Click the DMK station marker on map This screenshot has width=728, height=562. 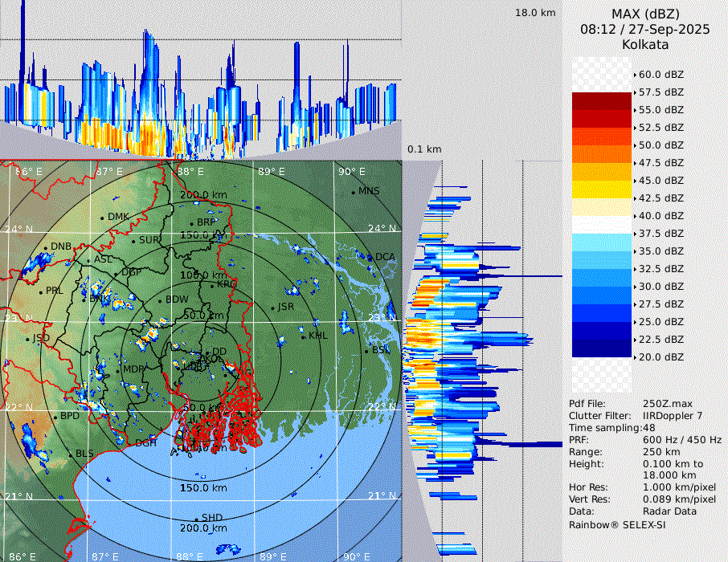pyautogui.click(x=102, y=218)
